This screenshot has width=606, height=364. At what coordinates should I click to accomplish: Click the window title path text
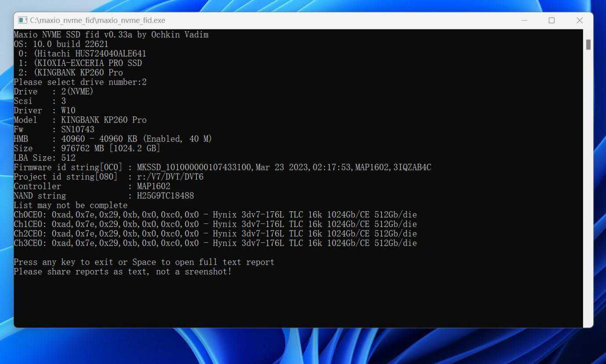click(x=98, y=20)
